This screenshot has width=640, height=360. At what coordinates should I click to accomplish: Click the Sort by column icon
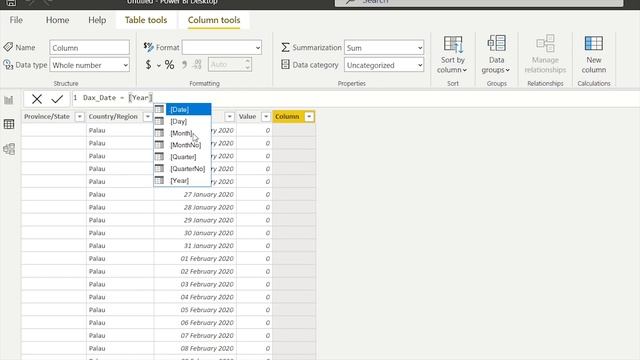point(453,44)
